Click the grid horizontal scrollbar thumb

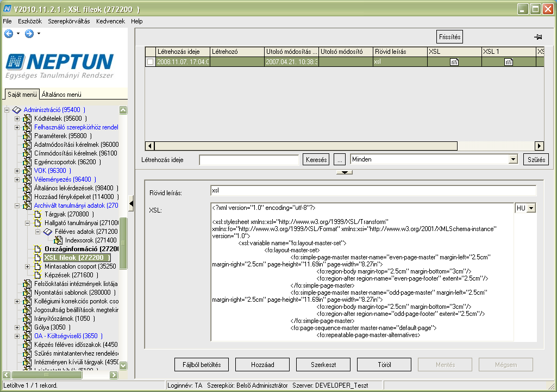(306, 146)
